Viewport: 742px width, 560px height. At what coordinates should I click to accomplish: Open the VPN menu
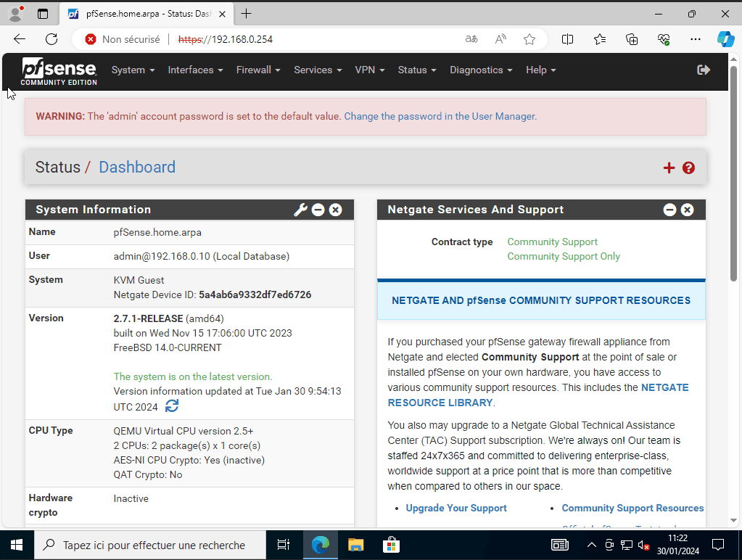coord(369,70)
